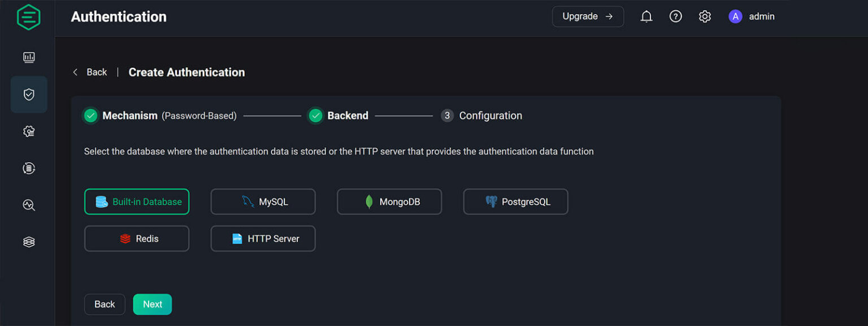Return to the Mechanism step
The width and height of the screenshot is (868, 326).
tap(129, 115)
